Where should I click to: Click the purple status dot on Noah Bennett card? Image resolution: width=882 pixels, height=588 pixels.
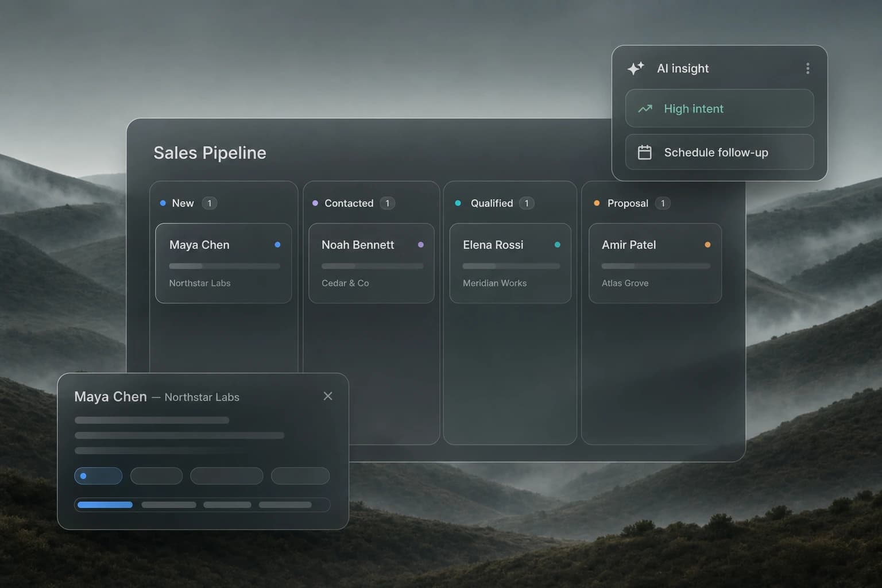click(421, 245)
